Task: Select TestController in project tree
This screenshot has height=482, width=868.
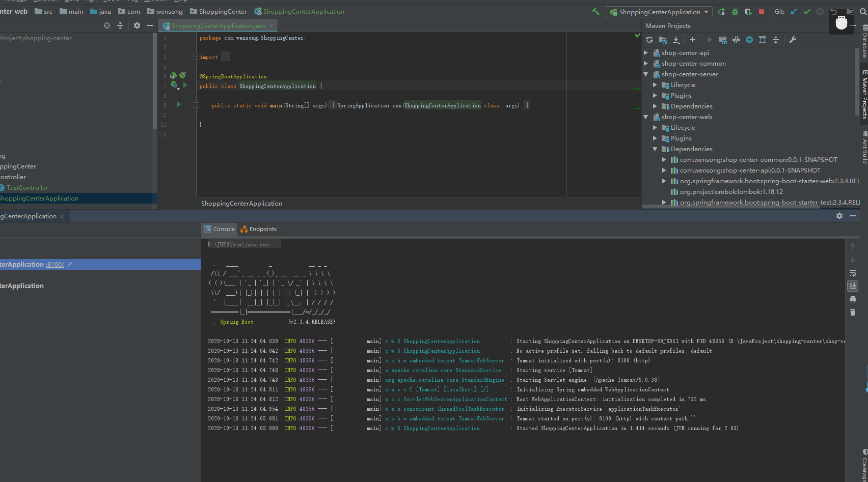Action: [28, 188]
